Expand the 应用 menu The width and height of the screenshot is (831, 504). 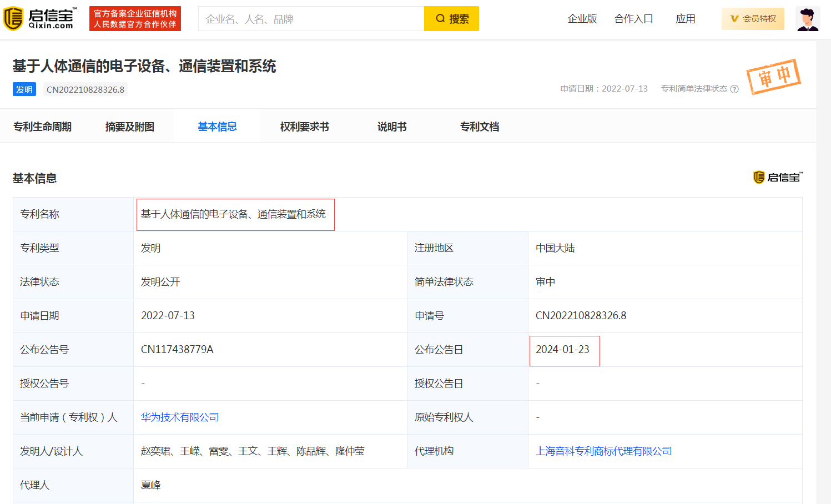tap(685, 19)
